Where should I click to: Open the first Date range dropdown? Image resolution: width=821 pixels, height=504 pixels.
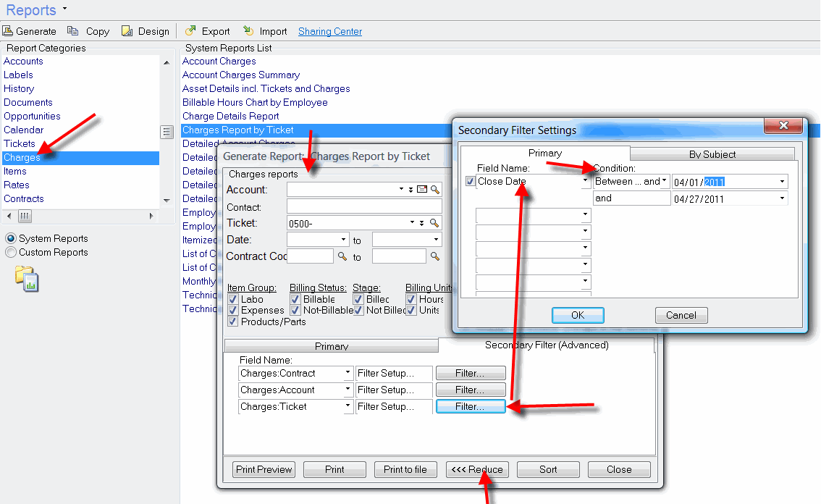click(x=344, y=240)
